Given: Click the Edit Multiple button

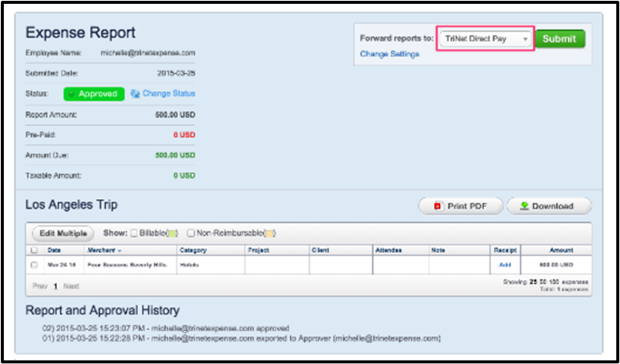Looking at the screenshot, I should [63, 233].
